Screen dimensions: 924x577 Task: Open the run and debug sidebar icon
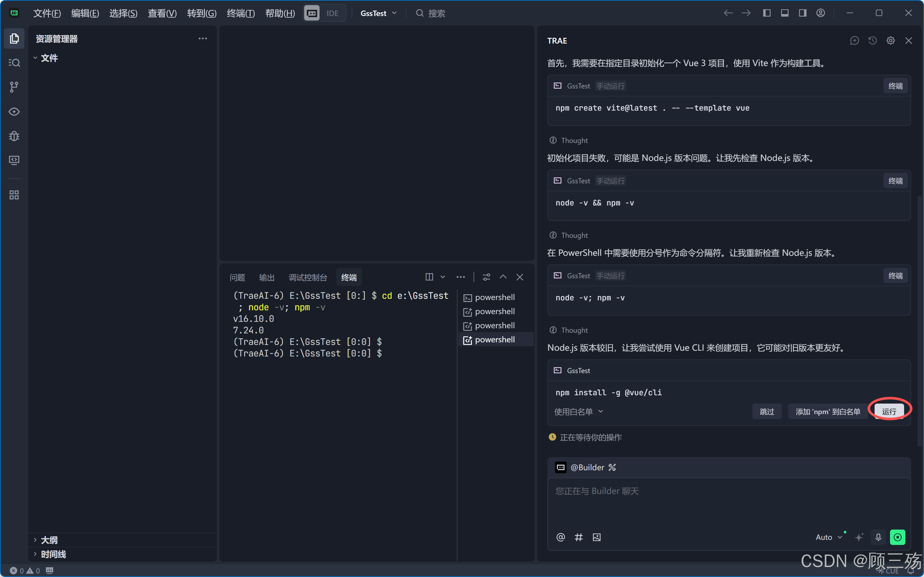coord(14,136)
